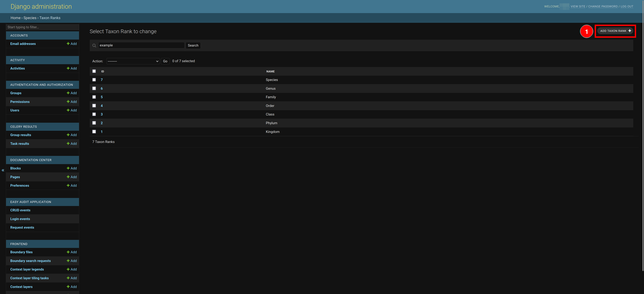This screenshot has height=294, width=644.
Task: Open the Django administration title link
Action: click(41, 7)
